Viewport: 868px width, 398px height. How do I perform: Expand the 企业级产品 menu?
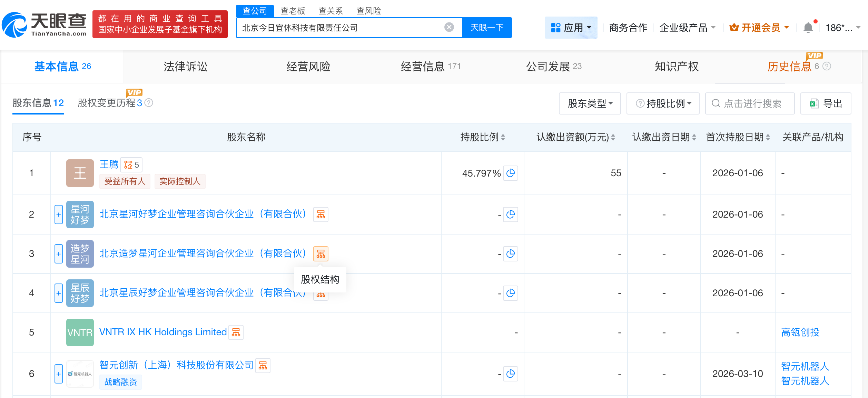687,28
